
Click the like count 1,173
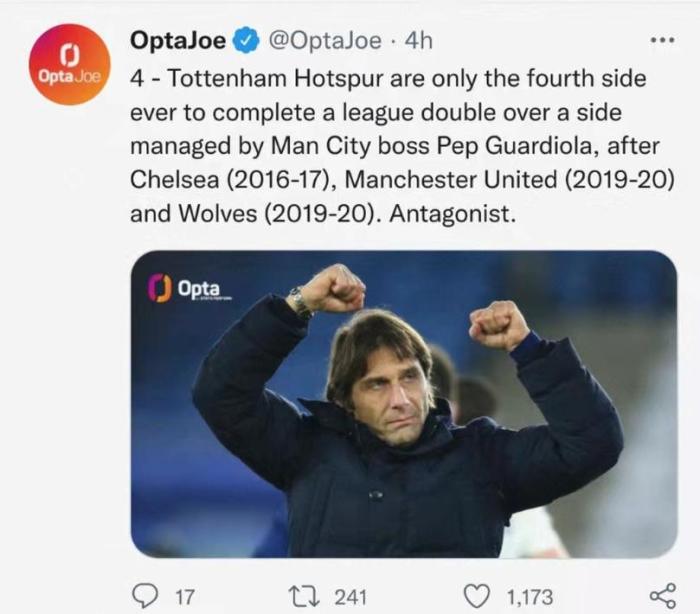pos(530,596)
